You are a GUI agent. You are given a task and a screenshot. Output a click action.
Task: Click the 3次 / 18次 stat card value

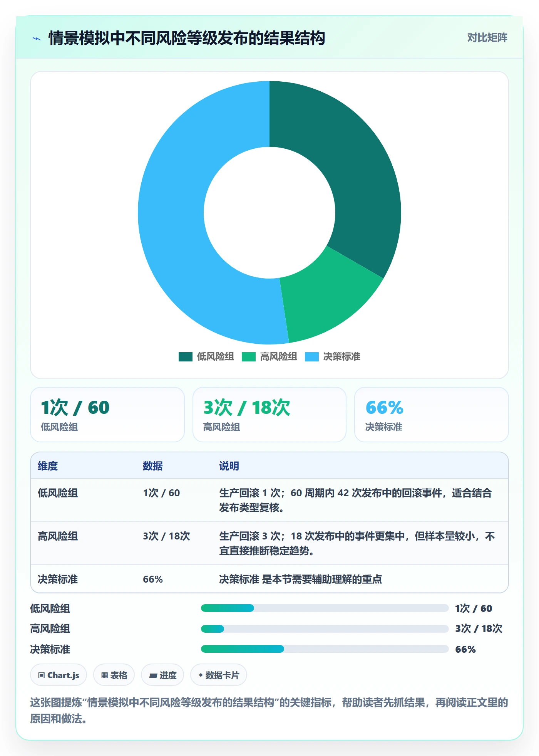247,408
